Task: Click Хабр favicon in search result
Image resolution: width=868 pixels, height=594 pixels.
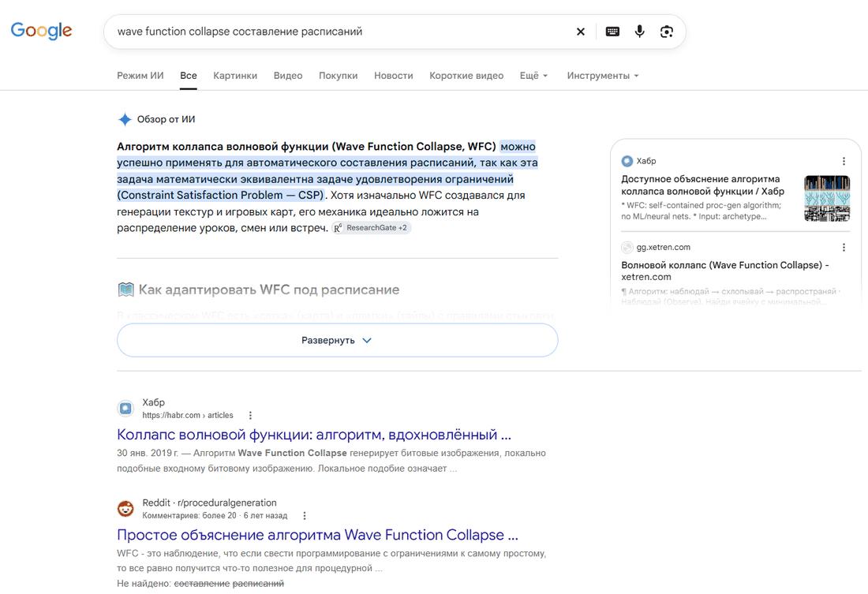Action: [x=125, y=409]
